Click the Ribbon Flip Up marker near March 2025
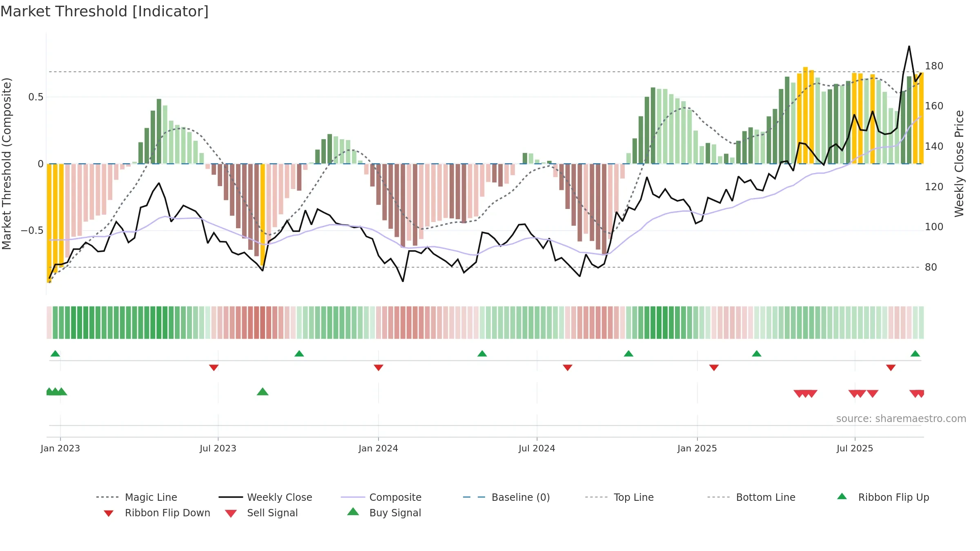980x551 pixels. tap(756, 353)
